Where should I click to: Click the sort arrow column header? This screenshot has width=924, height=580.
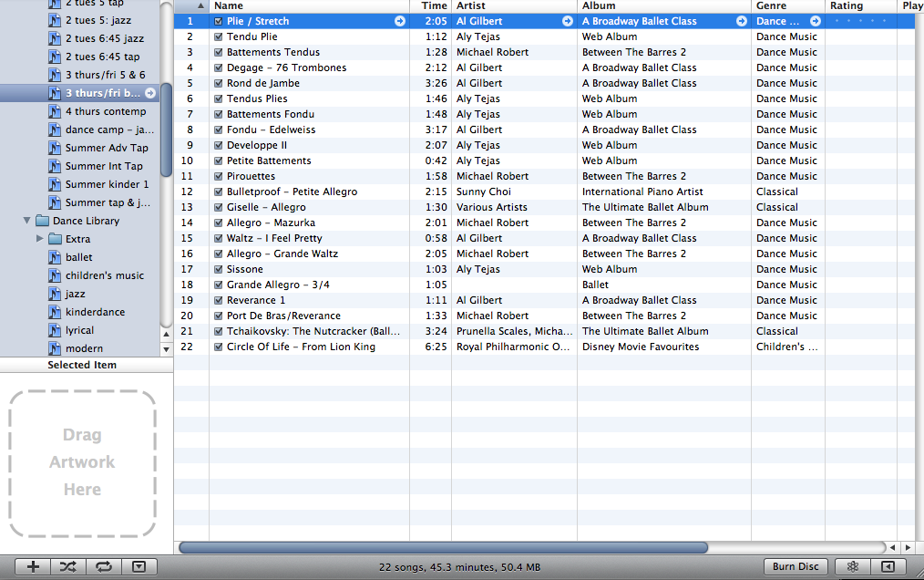pyautogui.click(x=200, y=5)
